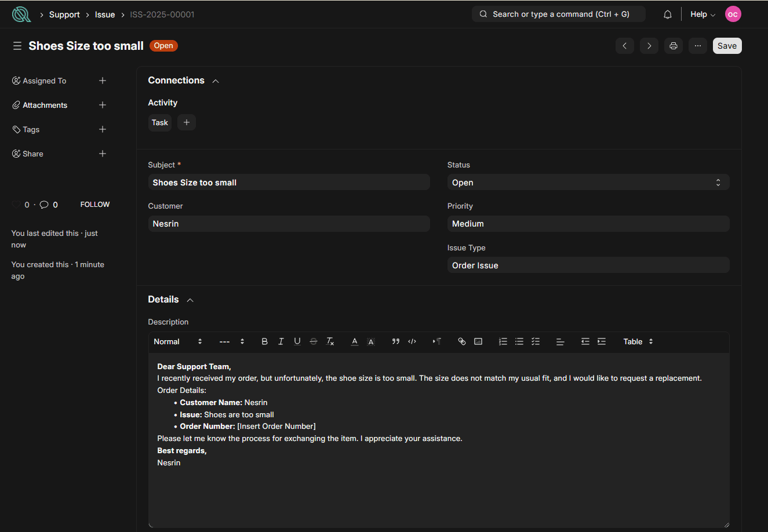Open text alignment options
This screenshot has width=768, height=532.
coord(560,341)
